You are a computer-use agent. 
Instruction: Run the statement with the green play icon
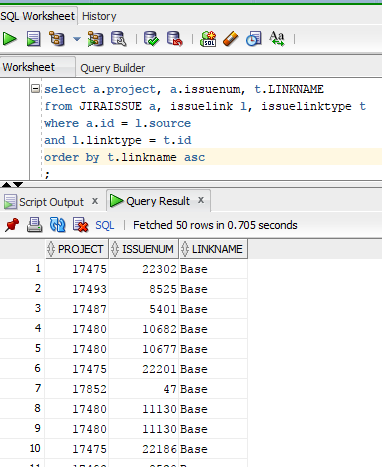pos(9,39)
